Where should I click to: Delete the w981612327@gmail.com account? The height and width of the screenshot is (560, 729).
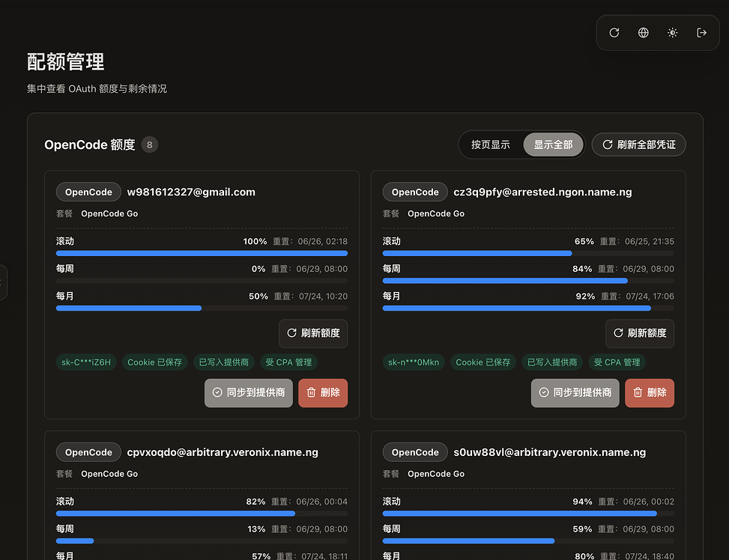pyautogui.click(x=323, y=393)
